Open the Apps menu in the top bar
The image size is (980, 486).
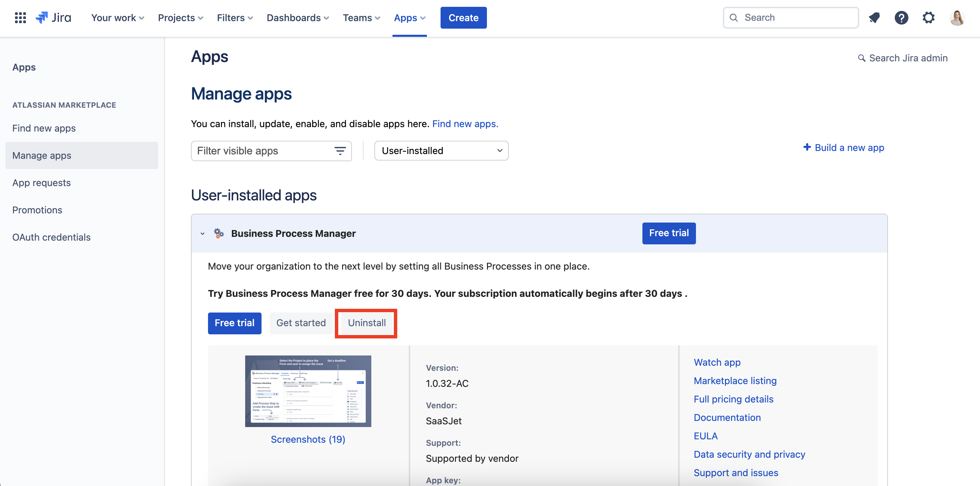click(409, 18)
